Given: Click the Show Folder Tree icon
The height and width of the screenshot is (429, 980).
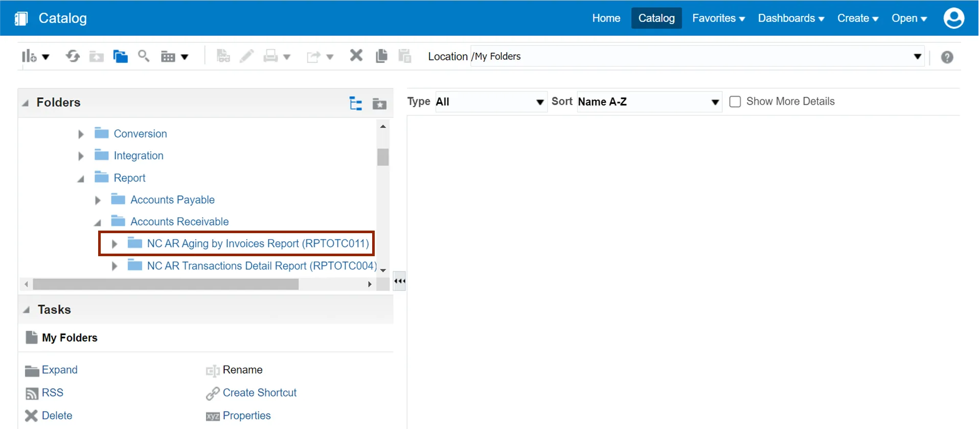Looking at the screenshot, I should [x=356, y=104].
